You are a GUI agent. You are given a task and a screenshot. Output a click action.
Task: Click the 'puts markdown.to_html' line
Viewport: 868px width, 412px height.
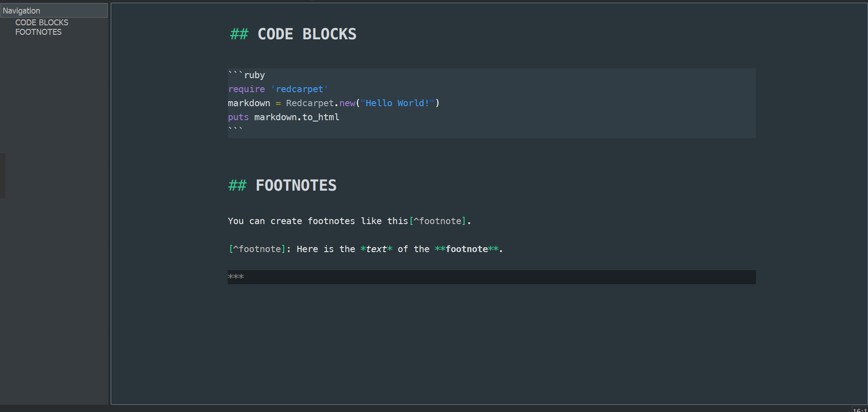(x=283, y=117)
